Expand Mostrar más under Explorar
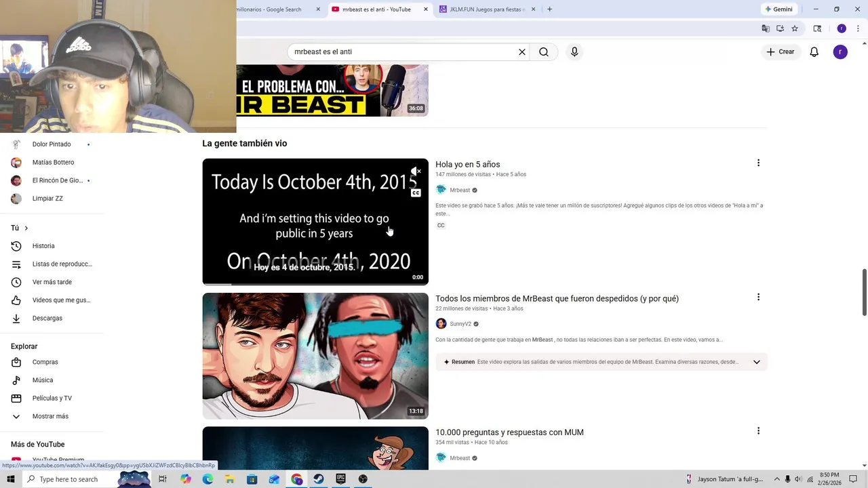Screen dimensions: 868x488 click(x=52, y=416)
